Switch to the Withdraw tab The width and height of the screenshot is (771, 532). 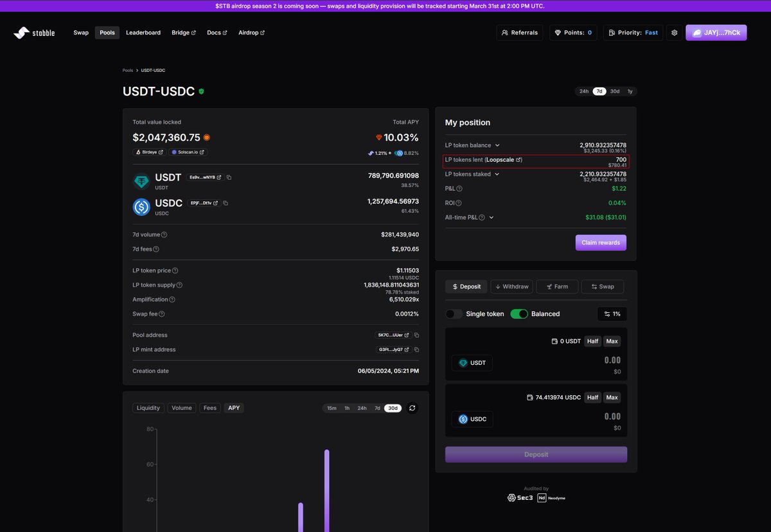click(511, 287)
